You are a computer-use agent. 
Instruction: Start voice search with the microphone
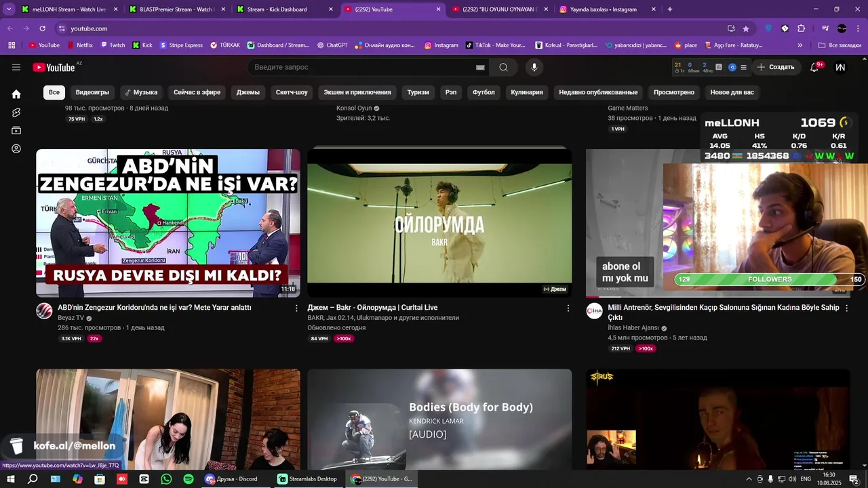534,67
